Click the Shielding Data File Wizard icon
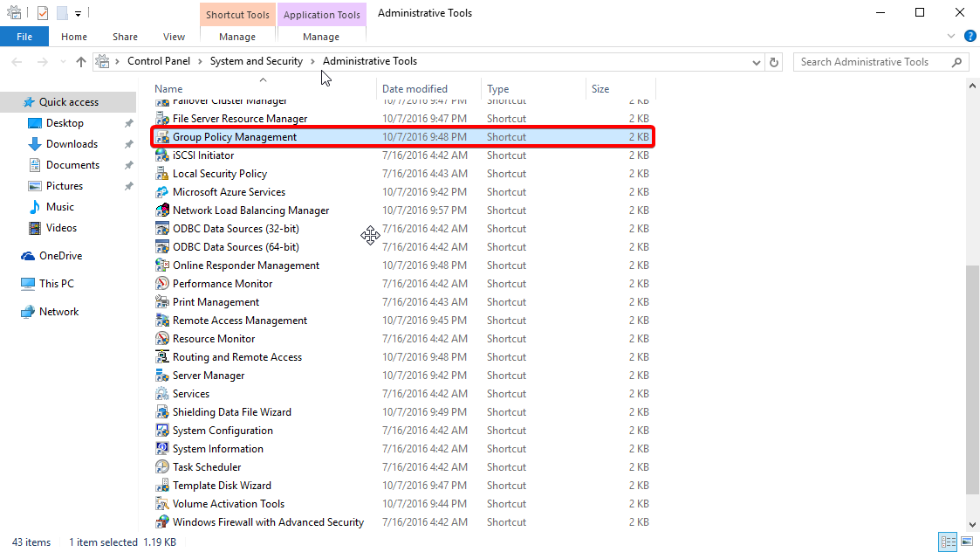 click(161, 411)
